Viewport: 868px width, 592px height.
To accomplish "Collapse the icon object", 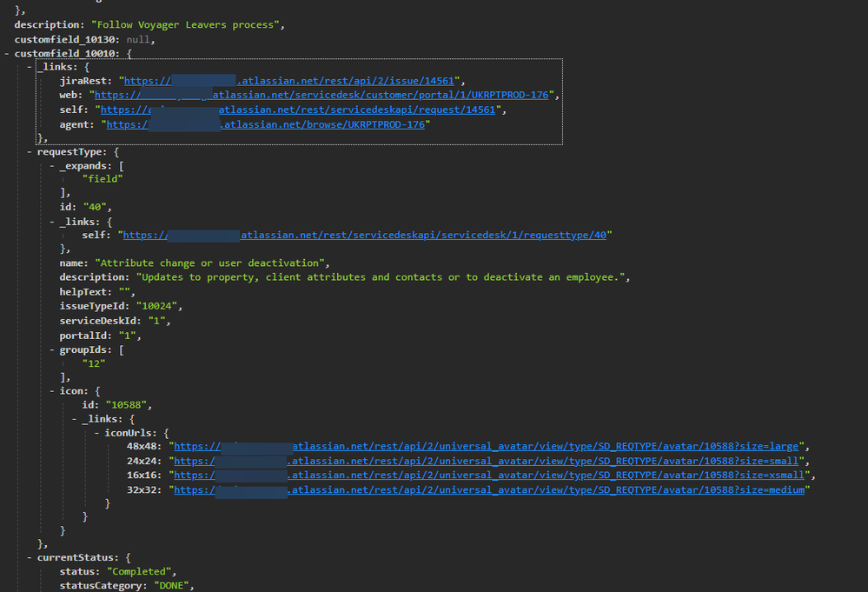I will [51, 391].
